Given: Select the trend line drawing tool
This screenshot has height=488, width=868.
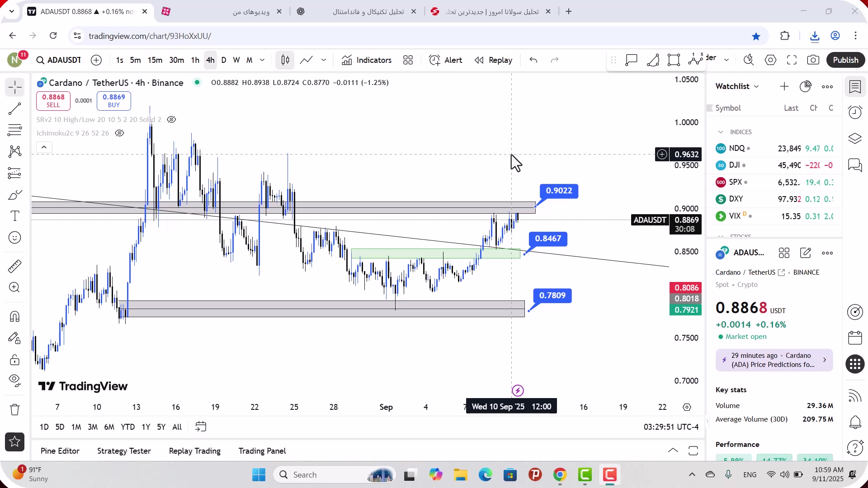Looking at the screenshot, I should 14,108.
